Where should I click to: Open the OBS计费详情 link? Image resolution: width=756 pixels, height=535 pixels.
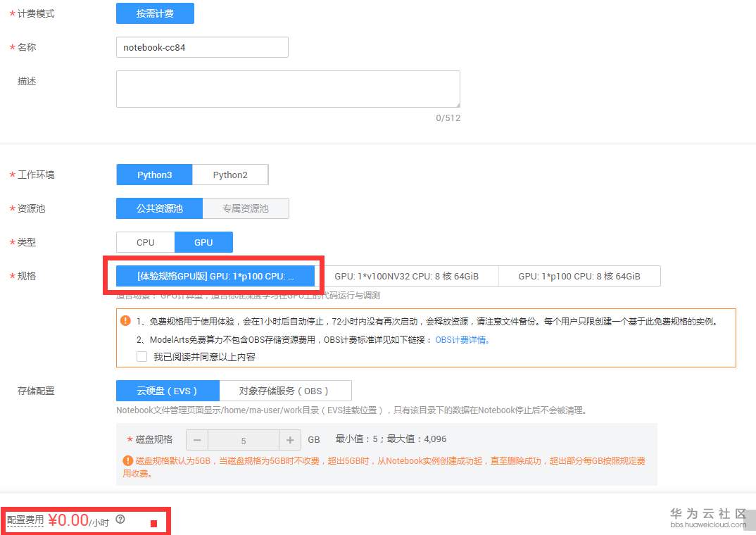click(462, 340)
